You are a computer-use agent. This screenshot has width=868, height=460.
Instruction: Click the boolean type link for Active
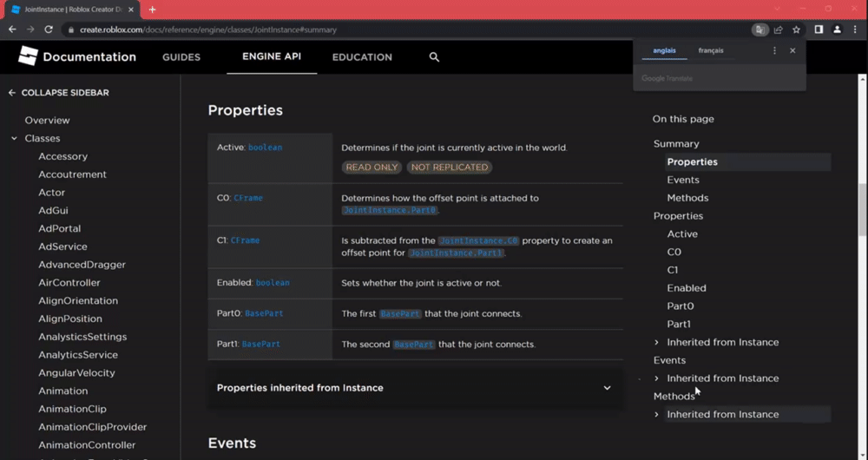point(265,148)
